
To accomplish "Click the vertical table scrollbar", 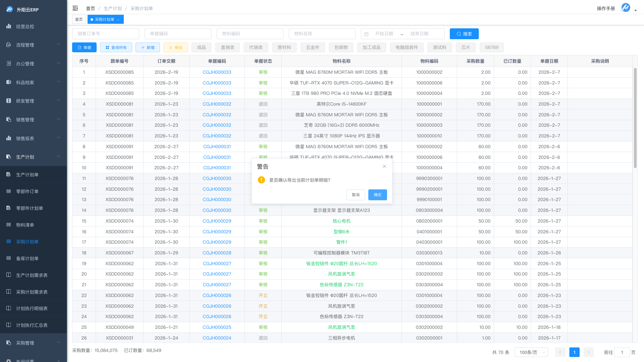I will pyautogui.click(x=635, y=117).
